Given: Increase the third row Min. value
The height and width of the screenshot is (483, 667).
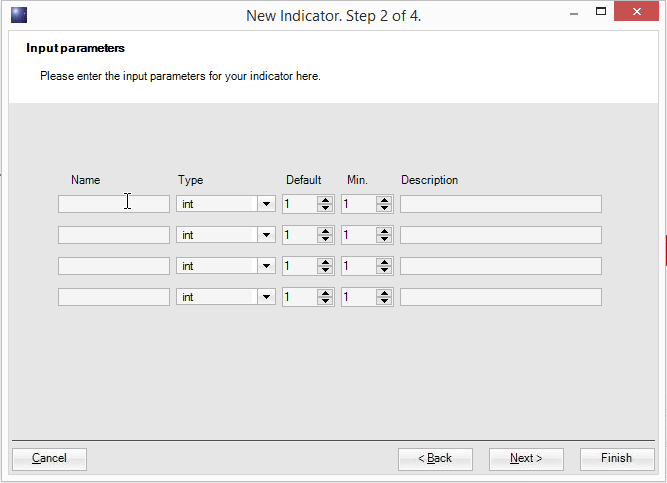Looking at the screenshot, I should 385,262.
